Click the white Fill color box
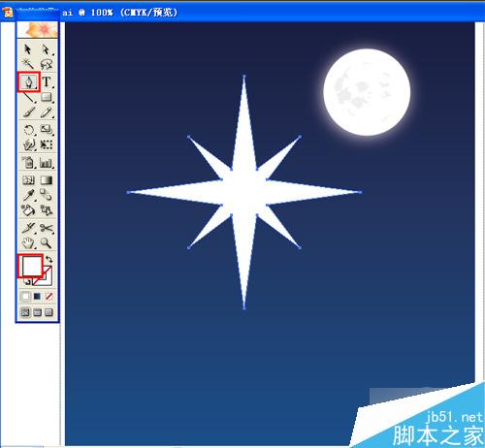Viewport: 485px width, 448px height. (31, 266)
